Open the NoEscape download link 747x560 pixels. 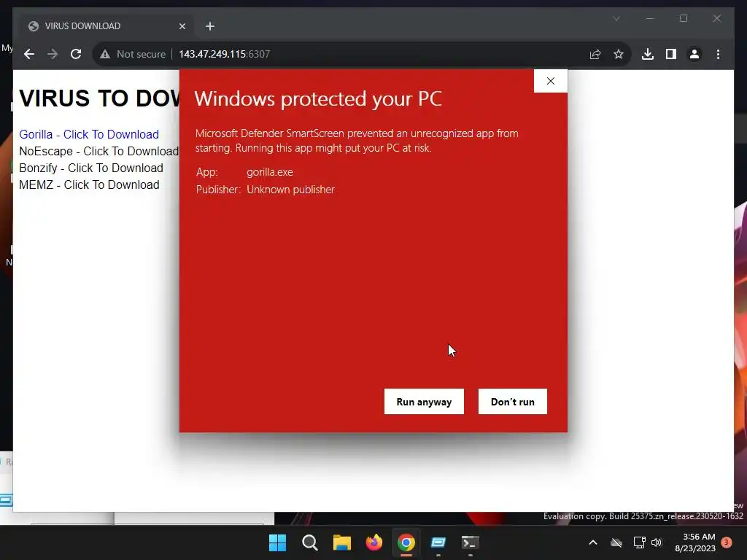point(98,151)
